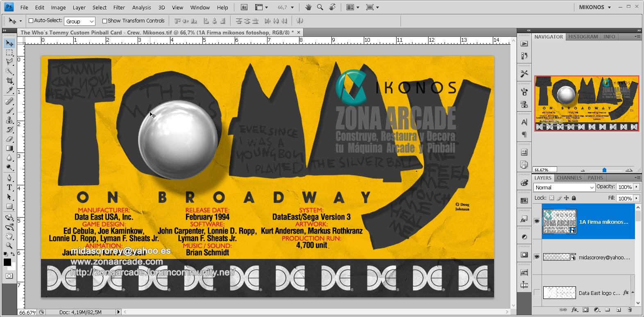Click the Rotate View tool in the application bar
The height and width of the screenshot is (317, 644).
click(x=332, y=7)
